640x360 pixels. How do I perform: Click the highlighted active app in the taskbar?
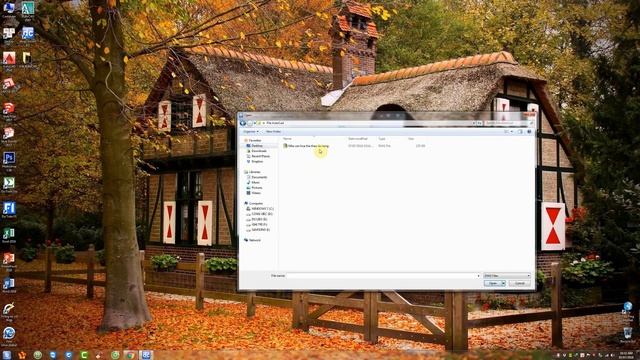coord(146,355)
